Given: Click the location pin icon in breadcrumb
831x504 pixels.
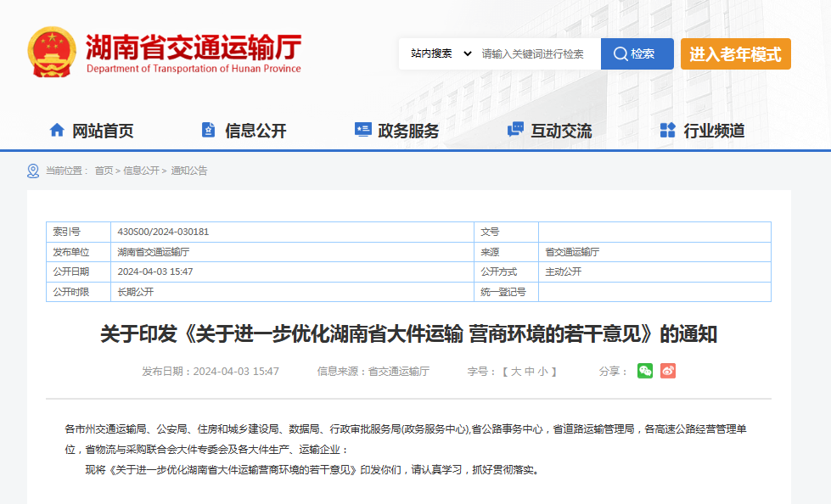Looking at the screenshot, I should [33, 171].
